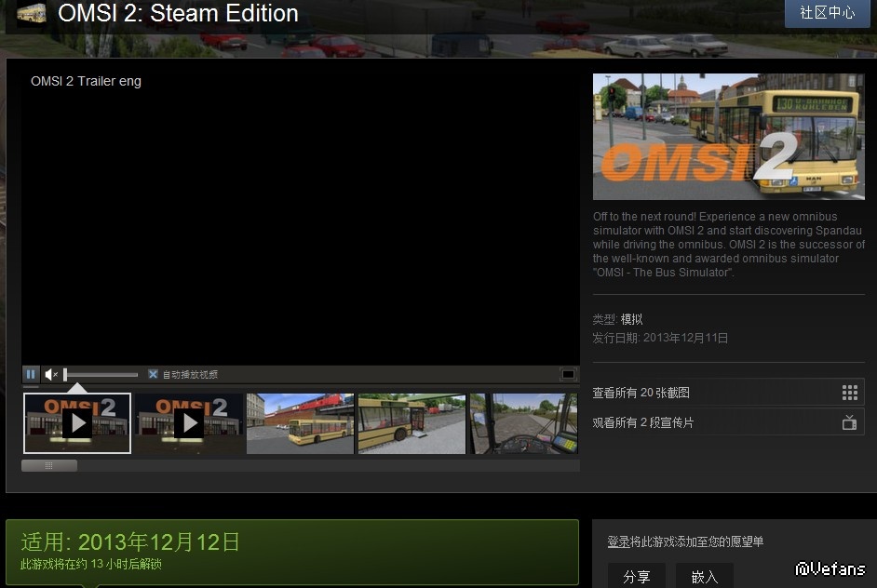The height and width of the screenshot is (588, 877).
Task: Click the 分享 share button
Action: click(637, 576)
